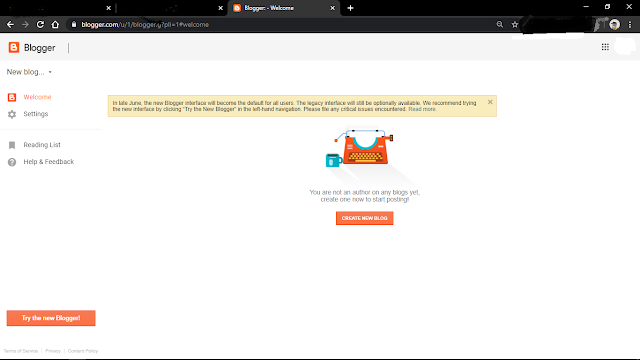
Task: Click the CREATE NEW BLOG button
Action: point(364,218)
